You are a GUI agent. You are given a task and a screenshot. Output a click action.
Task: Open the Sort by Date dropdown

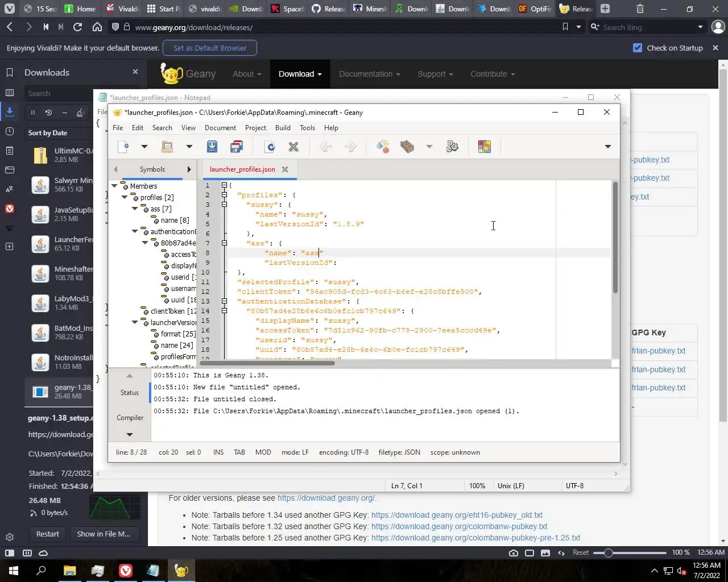[x=48, y=133]
